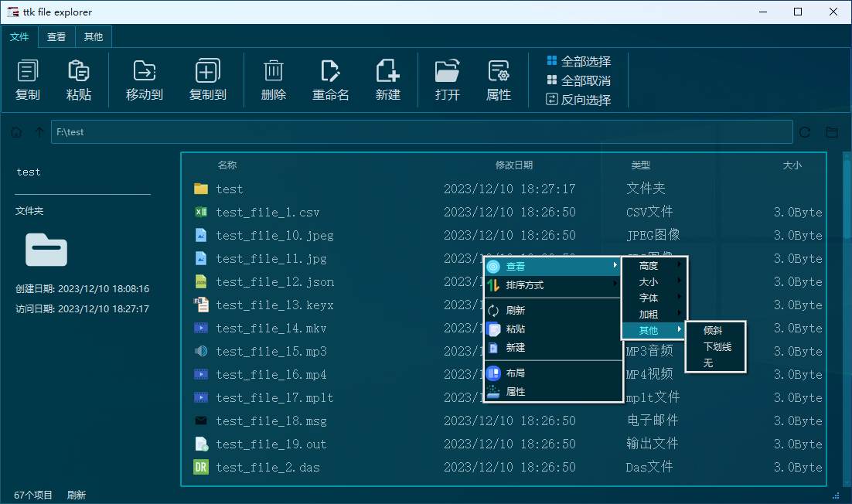Screen dimensions: 852x504
Task: Click the refresh icon right of path bar
Action: 805,132
